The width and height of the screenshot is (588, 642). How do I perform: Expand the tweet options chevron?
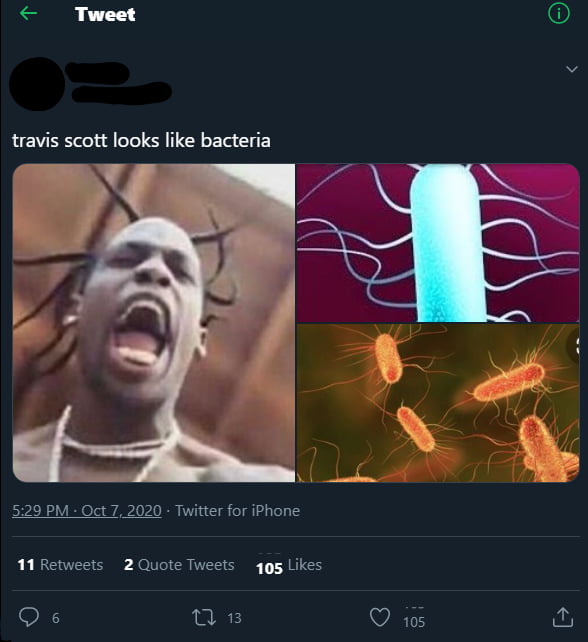(x=572, y=69)
